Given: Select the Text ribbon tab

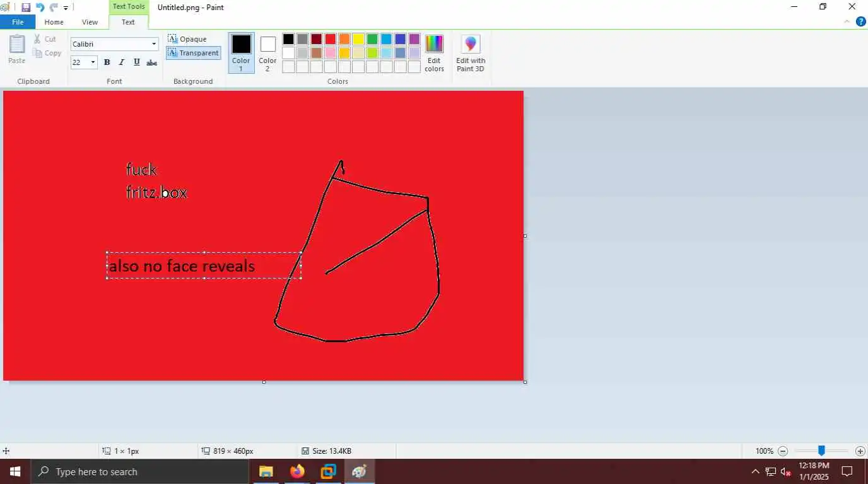Looking at the screenshot, I should click(128, 22).
